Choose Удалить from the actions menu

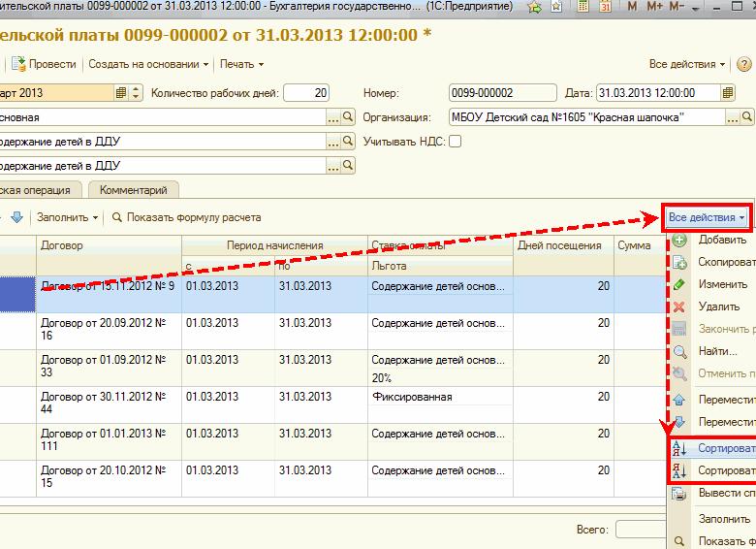(719, 307)
